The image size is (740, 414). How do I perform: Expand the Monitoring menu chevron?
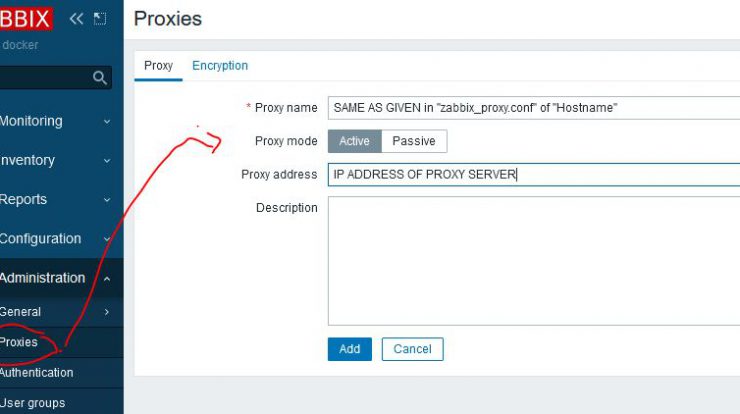(107, 122)
